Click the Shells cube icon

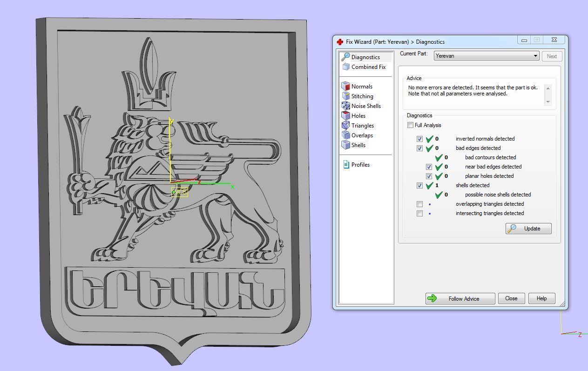(x=345, y=145)
